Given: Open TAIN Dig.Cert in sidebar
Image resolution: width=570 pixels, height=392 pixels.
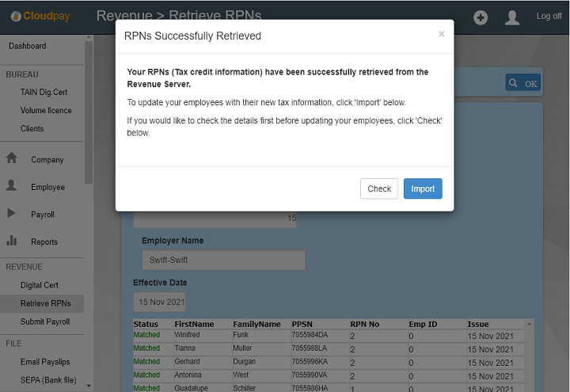Looking at the screenshot, I should tap(44, 92).
